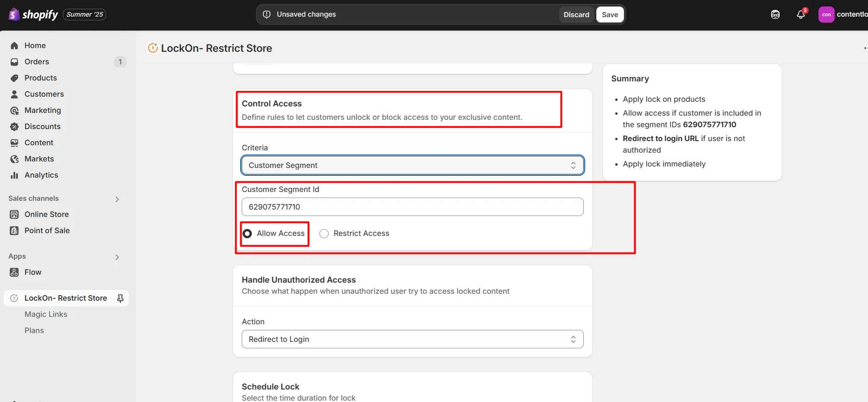Click the LockOn icon beside page title
The image size is (868, 402).
click(153, 48)
